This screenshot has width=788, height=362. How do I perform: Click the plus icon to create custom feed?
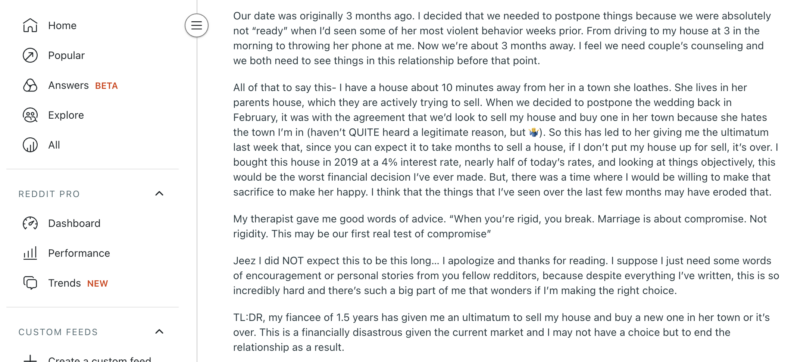(x=30, y=359)
